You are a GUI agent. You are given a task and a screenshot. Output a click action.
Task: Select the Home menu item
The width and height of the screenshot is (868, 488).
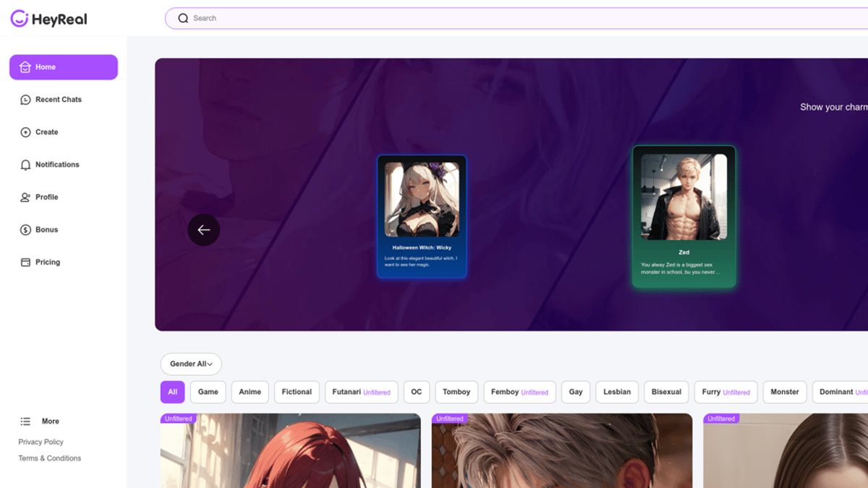(x=63, y=67)
